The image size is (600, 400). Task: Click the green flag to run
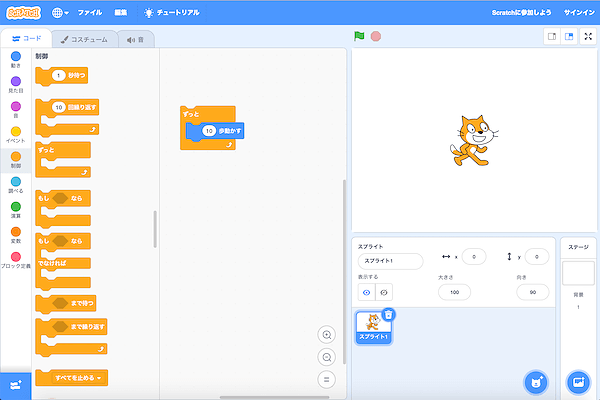(x=359, y=36)
